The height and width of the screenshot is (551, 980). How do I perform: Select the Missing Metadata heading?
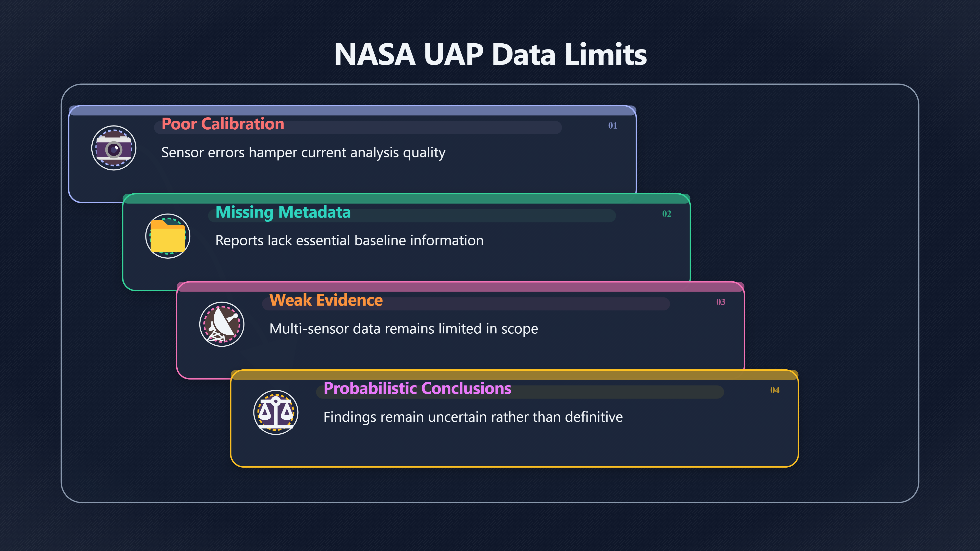coord(283,212)
